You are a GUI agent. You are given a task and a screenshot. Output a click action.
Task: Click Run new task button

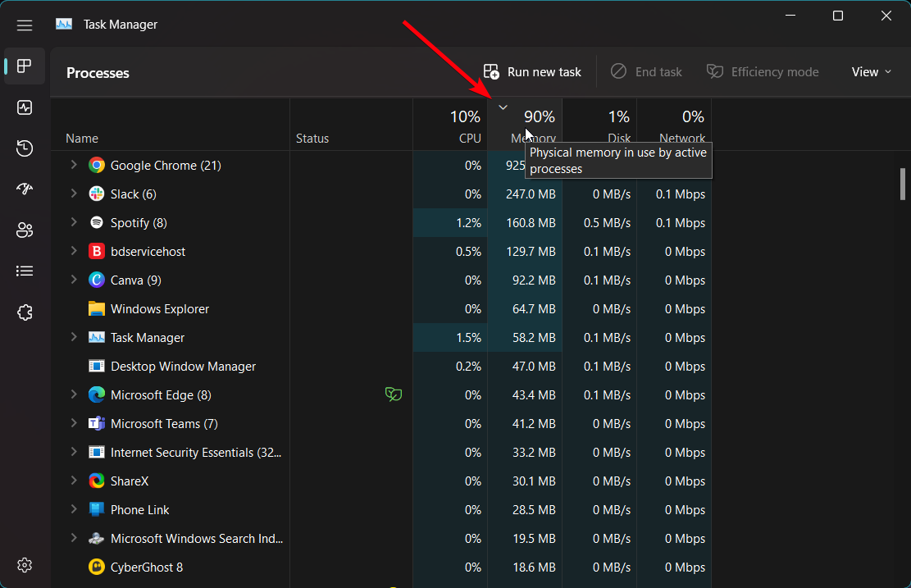(532, 72)
